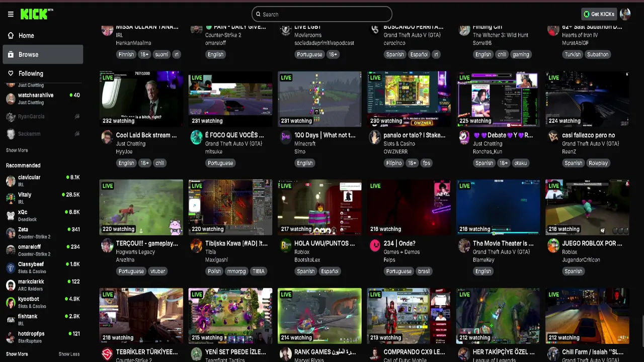Open 'The Movie Theater is' stream title

pos(503,243)
